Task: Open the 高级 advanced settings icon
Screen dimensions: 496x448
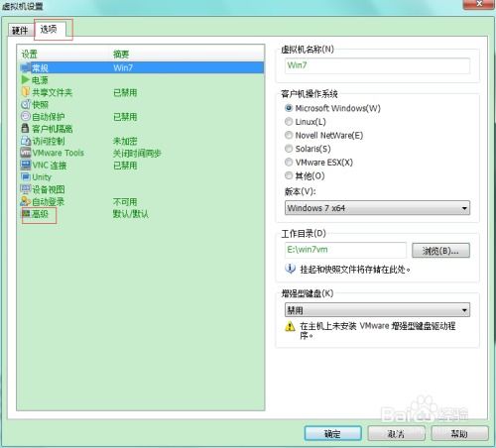Action: coord(26,213)
